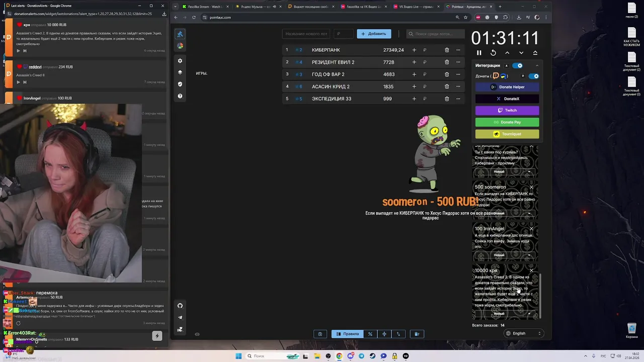Dismiss the 10000 кря donation card
This screenshot has width=644, height=362.
pos(531,270)
